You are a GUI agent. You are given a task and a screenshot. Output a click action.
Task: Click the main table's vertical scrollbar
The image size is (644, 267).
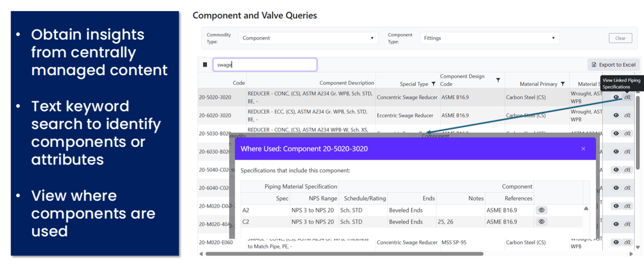[638, 132]
